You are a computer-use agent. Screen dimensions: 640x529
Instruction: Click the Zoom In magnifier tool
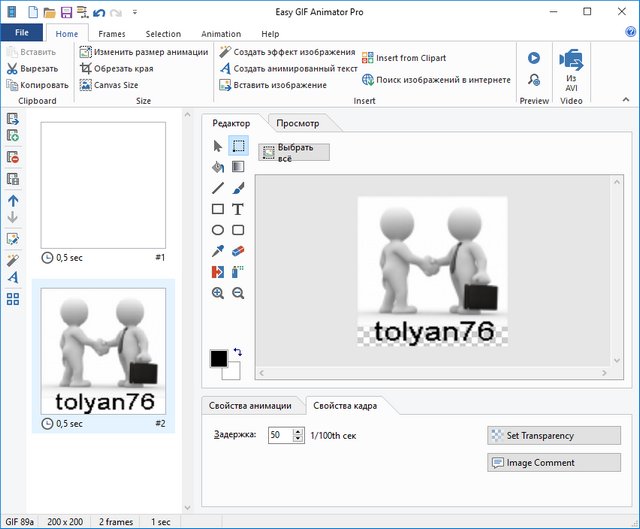coord(217,293)
